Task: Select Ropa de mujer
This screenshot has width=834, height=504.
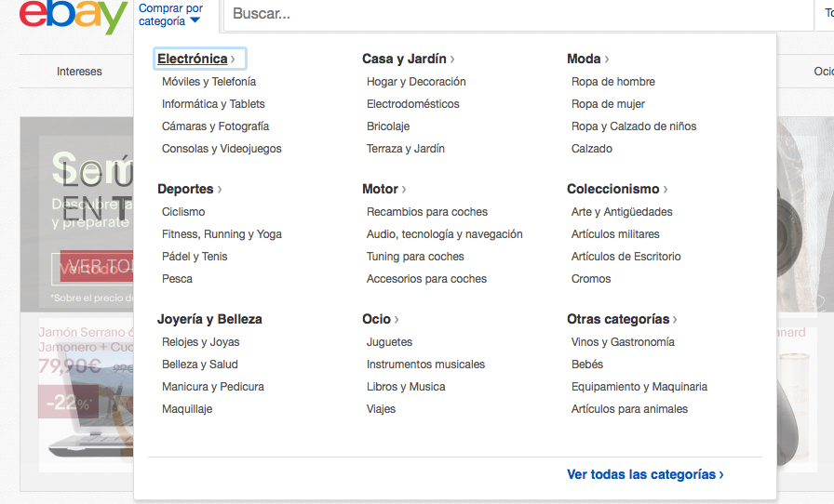Action: point(608,103)
